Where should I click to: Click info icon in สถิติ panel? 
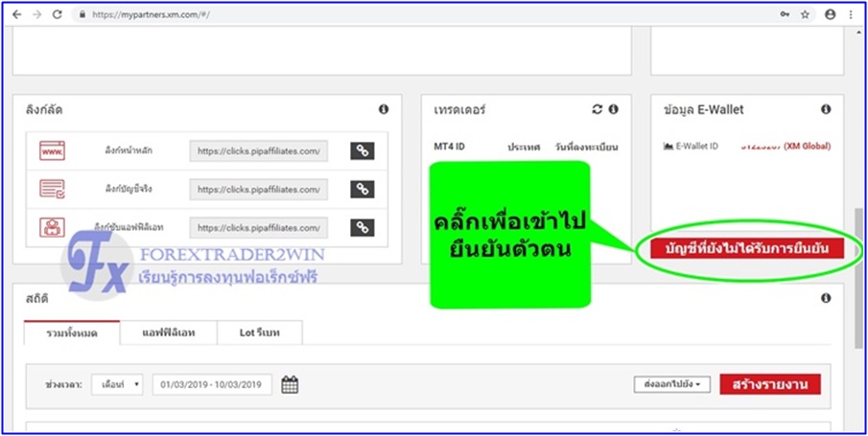(826, 298)
